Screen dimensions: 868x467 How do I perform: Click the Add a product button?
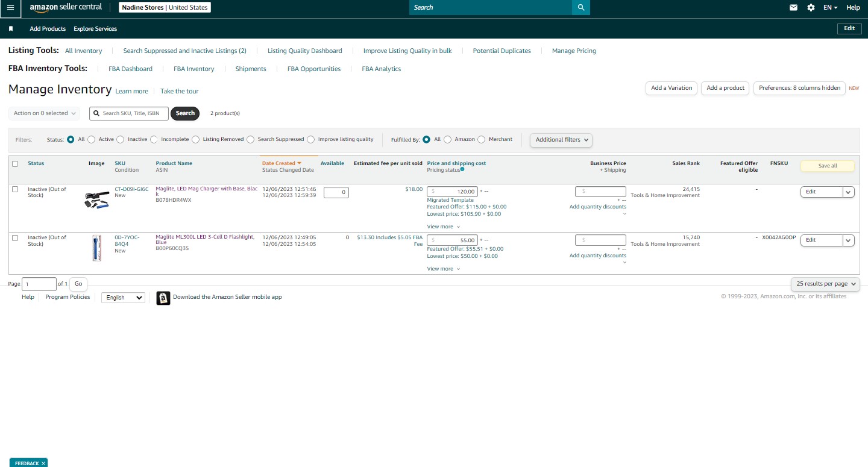pos(725,88)
